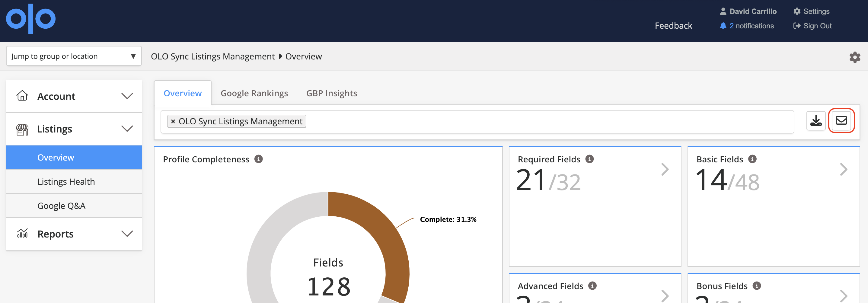Open page settings gear beside breadcrumb
This screenshot has height=303, width=868.
pyautogui.click(x=854, y=57)
